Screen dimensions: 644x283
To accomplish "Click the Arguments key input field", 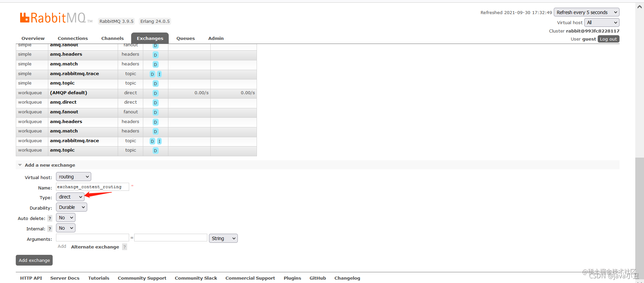I will tap(93, 238).
